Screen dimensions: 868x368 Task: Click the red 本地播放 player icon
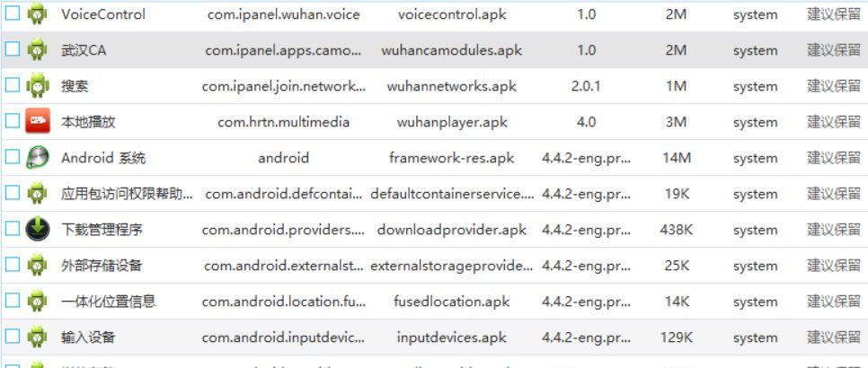37,121
